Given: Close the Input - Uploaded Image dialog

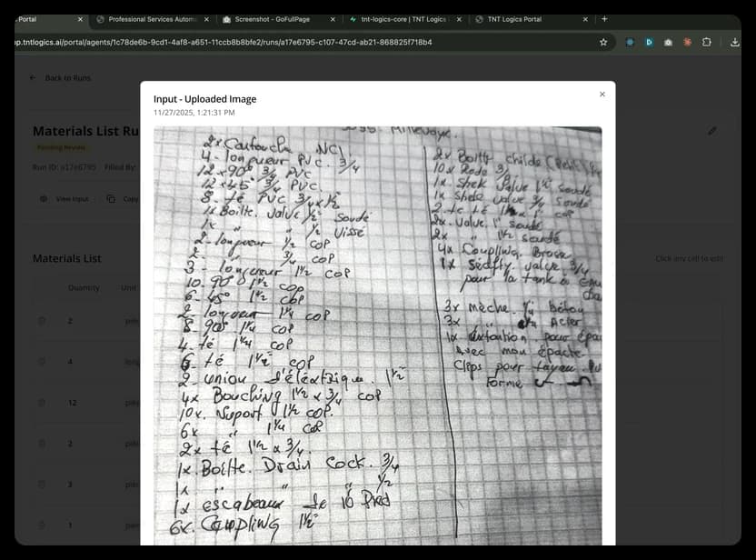Looking at the screenshot, I should pos(602,94).
